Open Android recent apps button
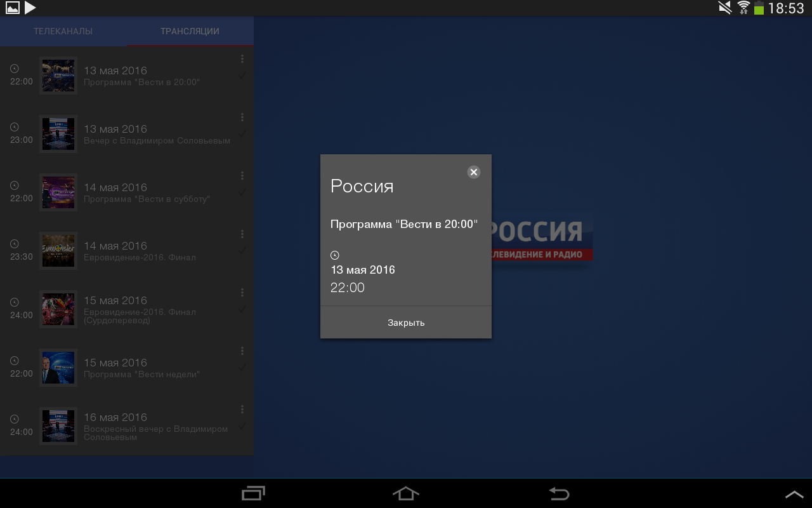This screenshot has height=508, width=812. pyautogui.click(x=253, y=493)
